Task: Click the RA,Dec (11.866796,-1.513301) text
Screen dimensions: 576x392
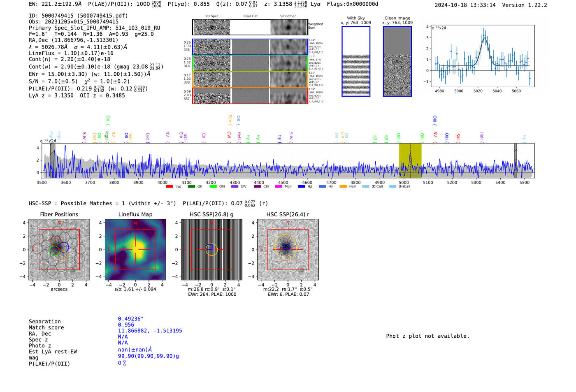Action: click(x=74, y=40)
